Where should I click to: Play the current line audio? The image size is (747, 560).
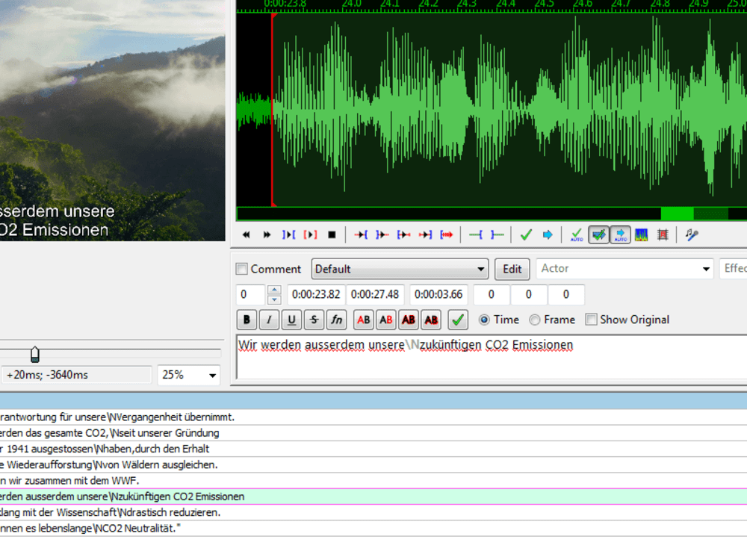[x=310, y=234]
